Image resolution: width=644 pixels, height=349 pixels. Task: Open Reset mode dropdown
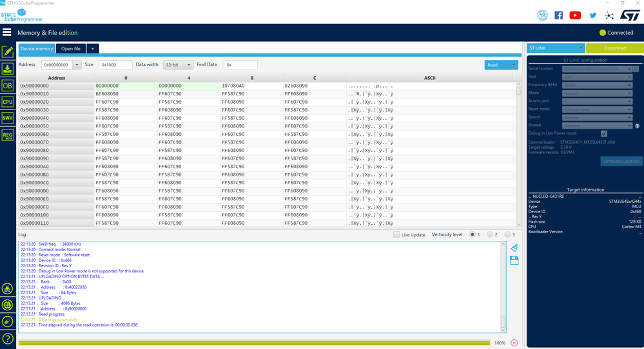tap(597, 109)
